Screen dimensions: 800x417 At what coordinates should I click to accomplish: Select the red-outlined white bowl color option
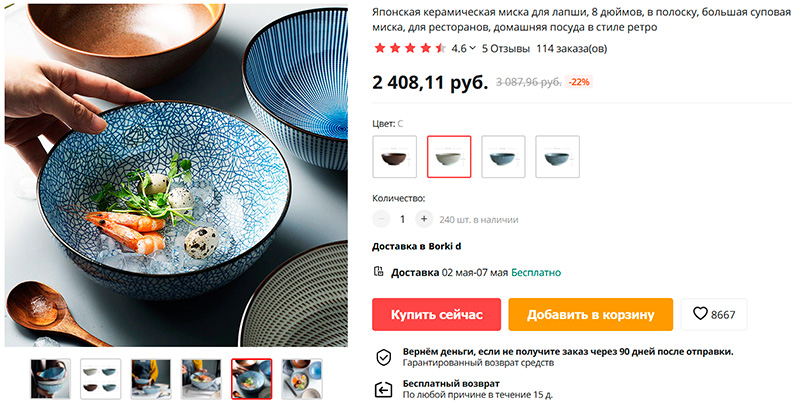(449, 157)
